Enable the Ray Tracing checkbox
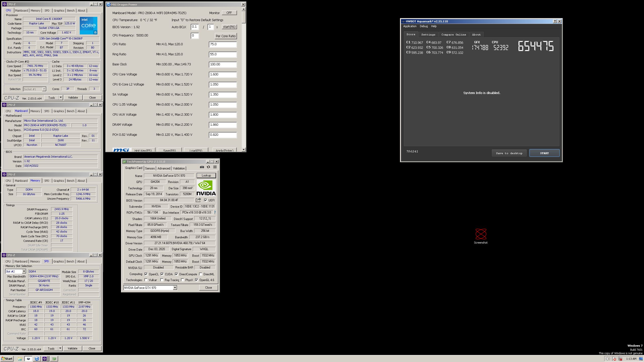 162,280
